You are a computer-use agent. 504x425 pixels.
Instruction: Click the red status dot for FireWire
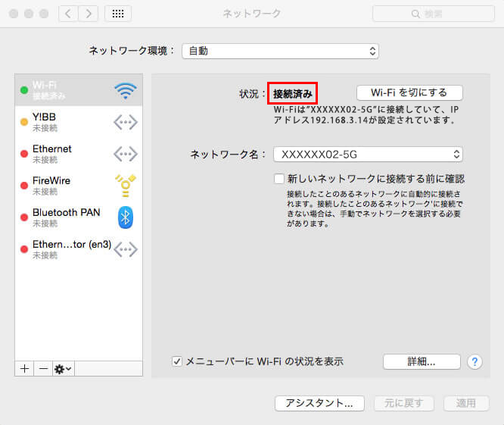point(24,186)
